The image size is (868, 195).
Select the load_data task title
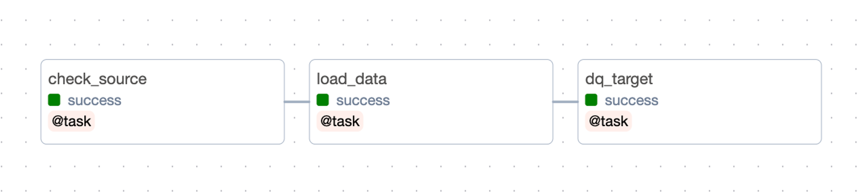click(352, 79)
